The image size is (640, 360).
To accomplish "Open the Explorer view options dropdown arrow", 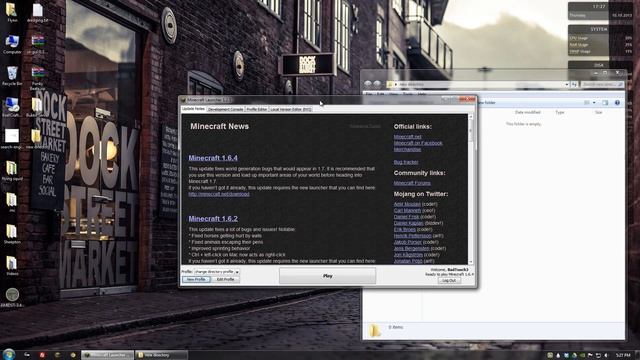I will point(594,103).
